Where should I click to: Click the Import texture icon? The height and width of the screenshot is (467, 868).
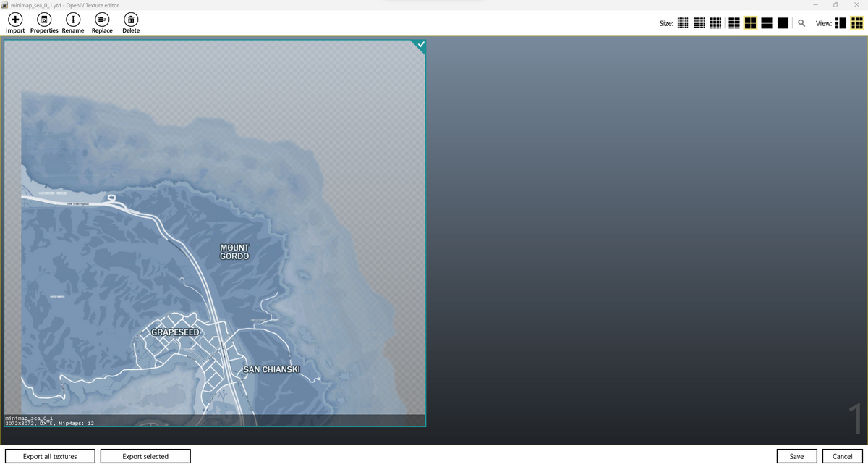tap(15, 20)
